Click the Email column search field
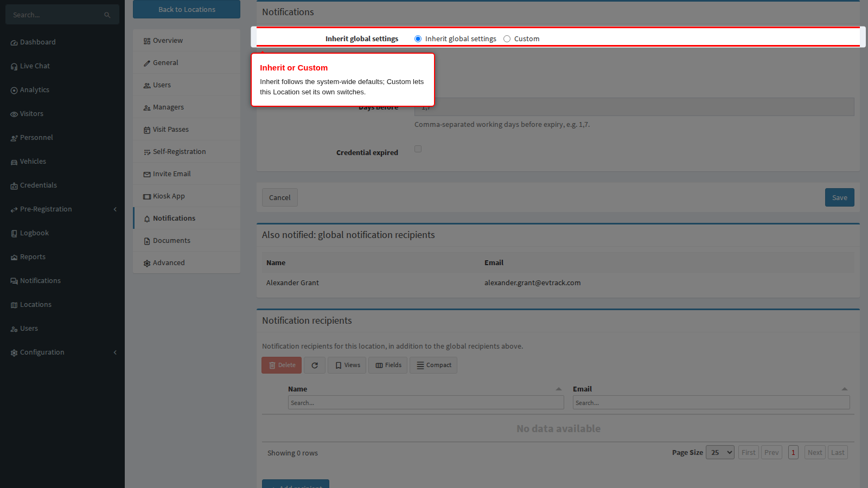This screenshot has height=488, width=868. pyautogui.click(x=711, y=402)
